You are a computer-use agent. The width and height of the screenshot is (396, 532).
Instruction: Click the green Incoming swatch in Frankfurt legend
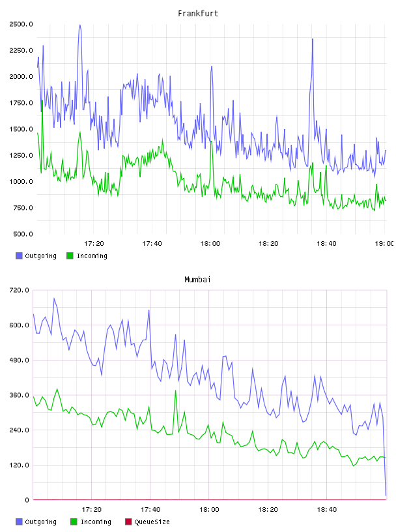70,256
